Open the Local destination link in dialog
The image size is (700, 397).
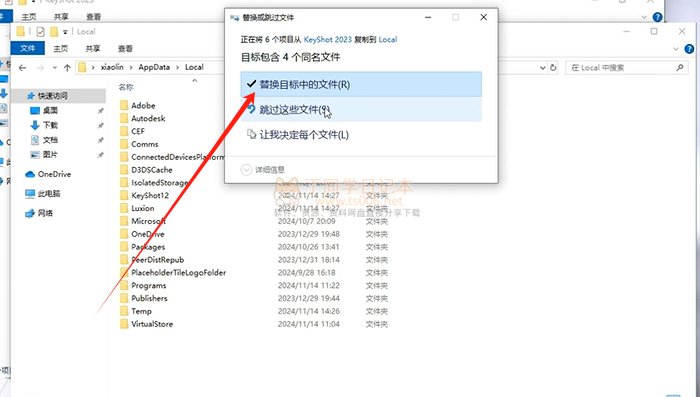point(388,39)
